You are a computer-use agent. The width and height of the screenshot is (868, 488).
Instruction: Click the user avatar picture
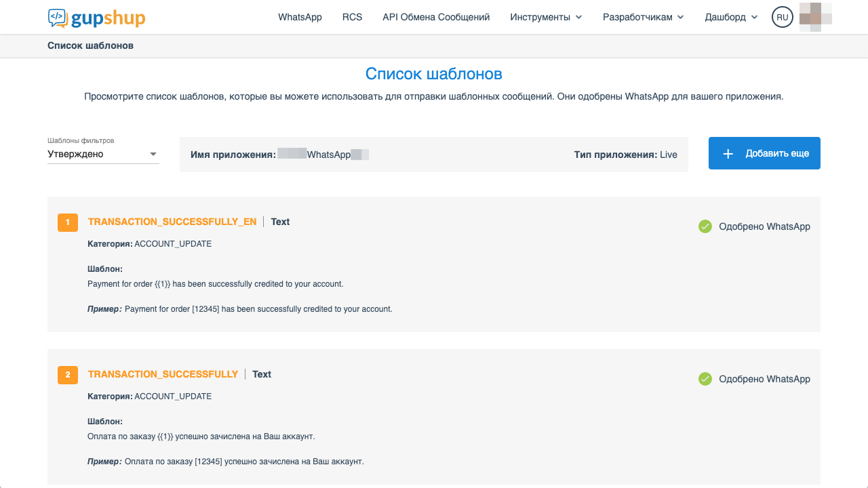pos(816,18)
